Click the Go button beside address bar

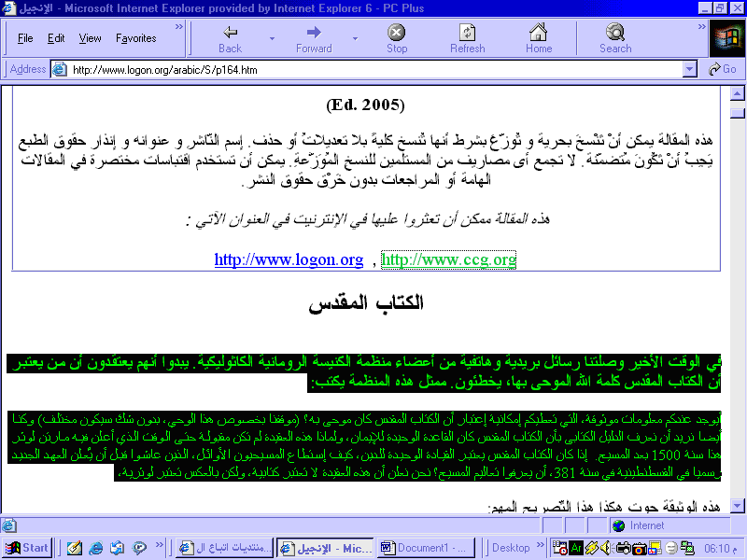(x=723, y=69)
